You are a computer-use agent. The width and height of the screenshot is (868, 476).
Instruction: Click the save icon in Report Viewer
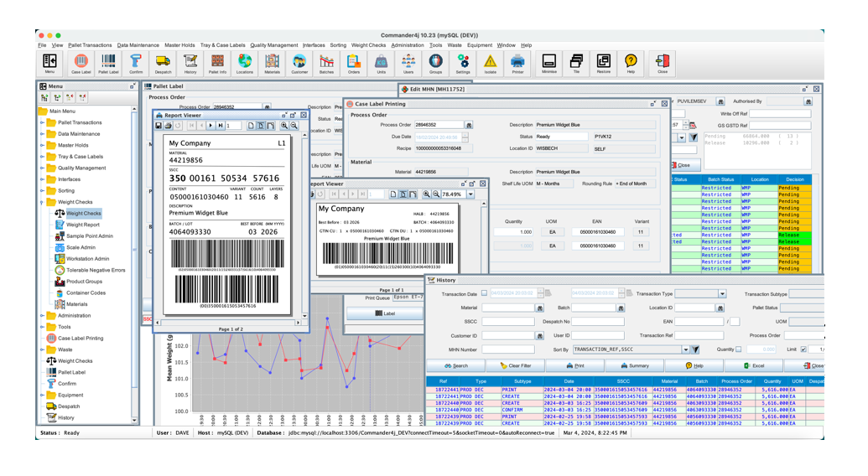pyautogui.click(x=159, y=126)
